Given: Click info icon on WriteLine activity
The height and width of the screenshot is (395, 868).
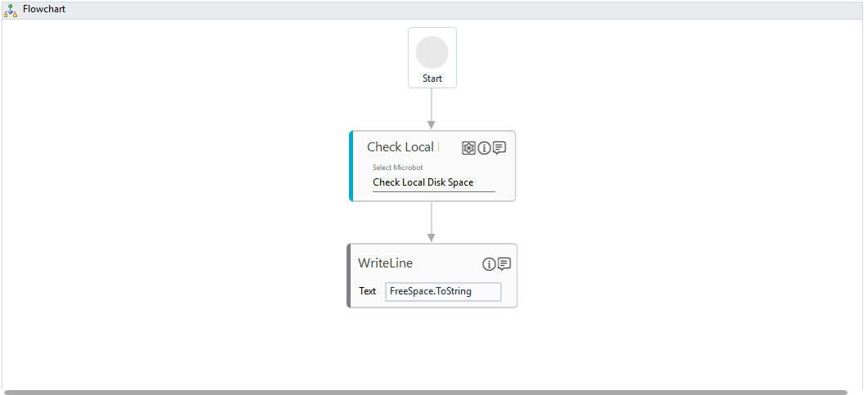Looking at the screenshot, I should (x=489, y=264).
